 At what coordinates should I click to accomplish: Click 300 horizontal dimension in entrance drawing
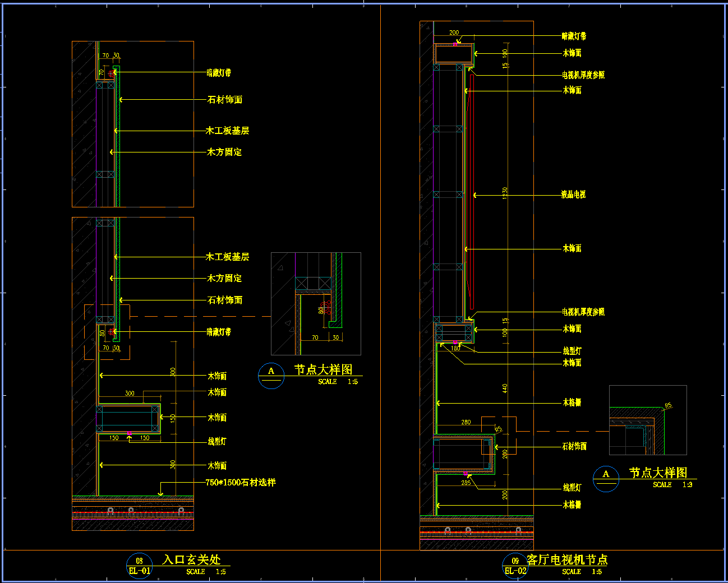pyautogui.click(x=130, y=394)
